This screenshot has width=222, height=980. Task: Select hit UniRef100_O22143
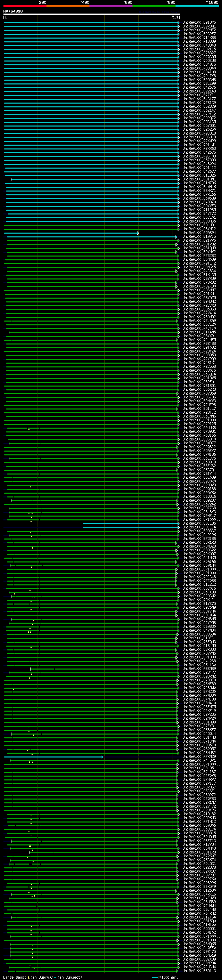tap(199, 91)
